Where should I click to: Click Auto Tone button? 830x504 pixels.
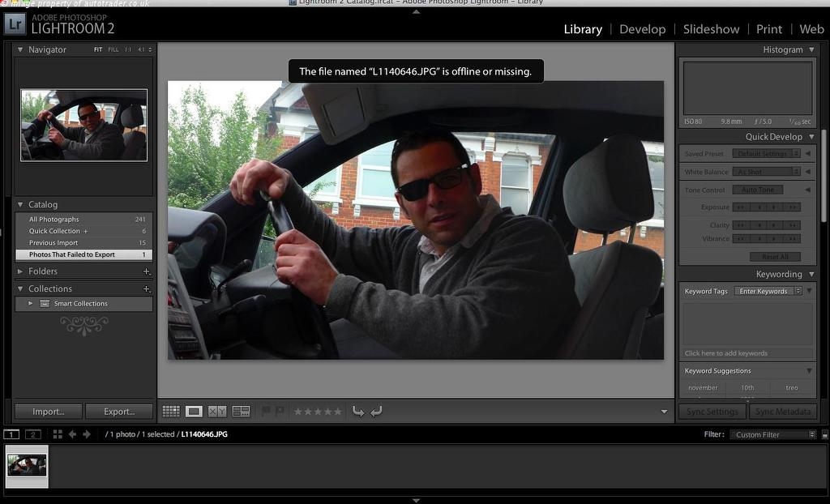(758, 190)
